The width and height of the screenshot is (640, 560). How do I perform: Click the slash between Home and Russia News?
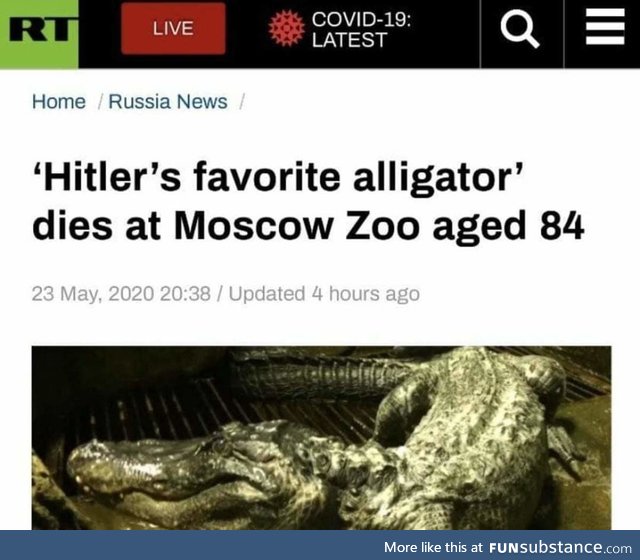coord(100,102)
